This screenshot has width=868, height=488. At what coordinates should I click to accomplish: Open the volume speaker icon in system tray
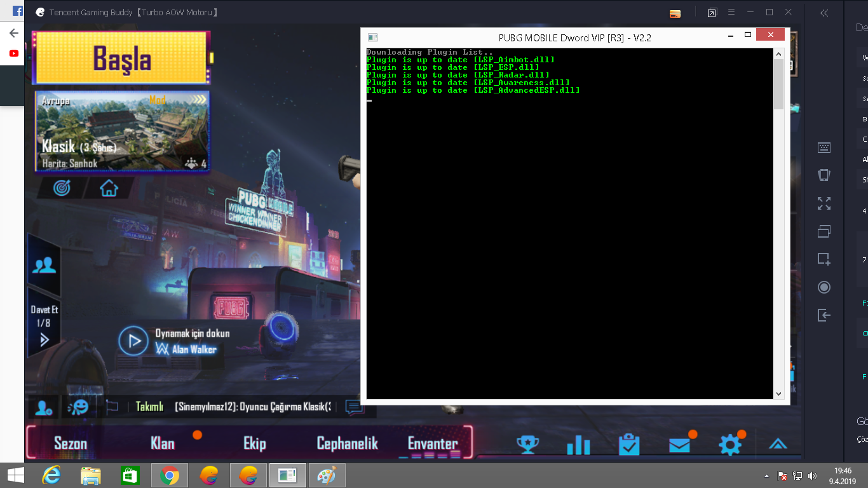(x=812, y=475)
